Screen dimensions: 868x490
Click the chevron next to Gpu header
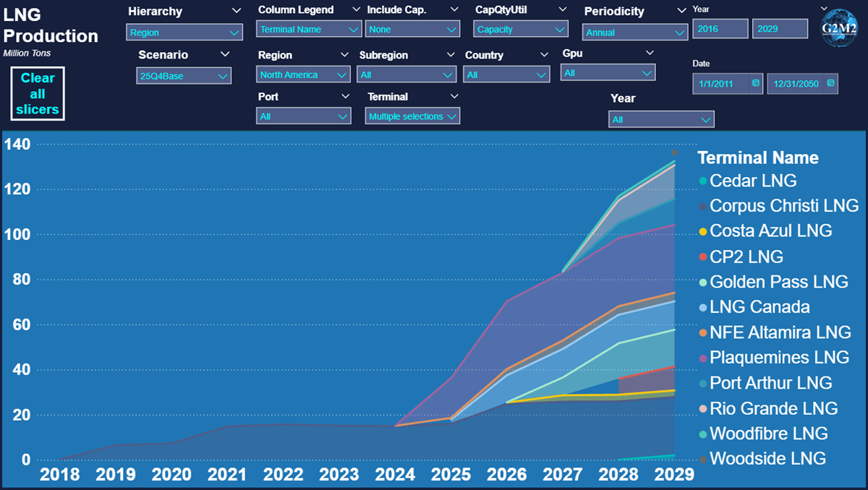pos(650,53)
